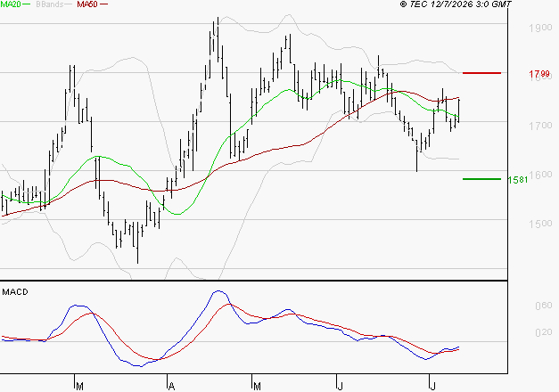Click the green support level line marker
559x392 pixels.
[481, 179]
